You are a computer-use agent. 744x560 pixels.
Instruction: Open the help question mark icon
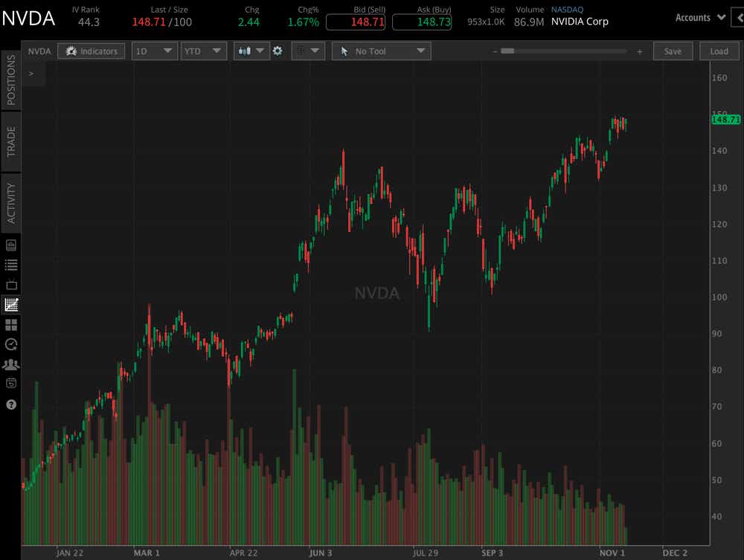tap(11, 405)
